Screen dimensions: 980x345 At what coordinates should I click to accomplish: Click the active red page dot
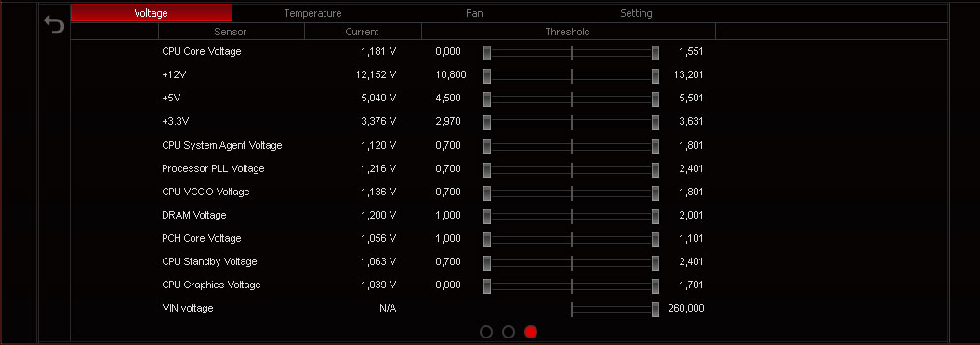point(531,332)
